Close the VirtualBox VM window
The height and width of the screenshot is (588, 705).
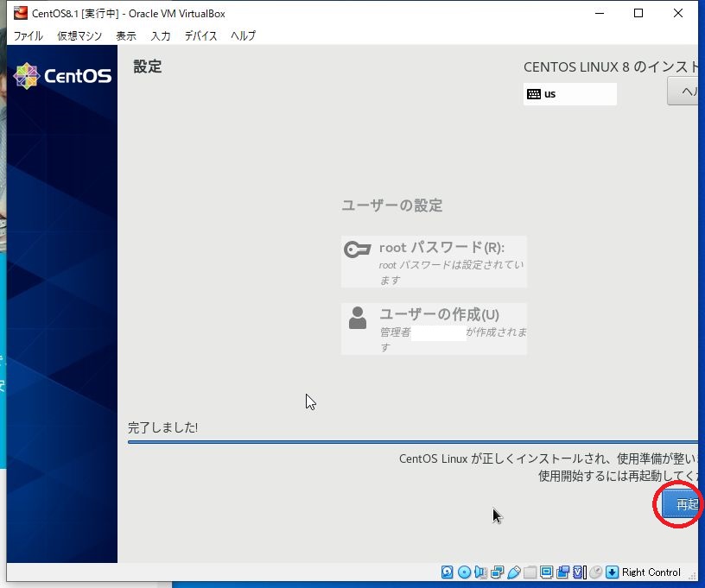(x=678, y=13)
